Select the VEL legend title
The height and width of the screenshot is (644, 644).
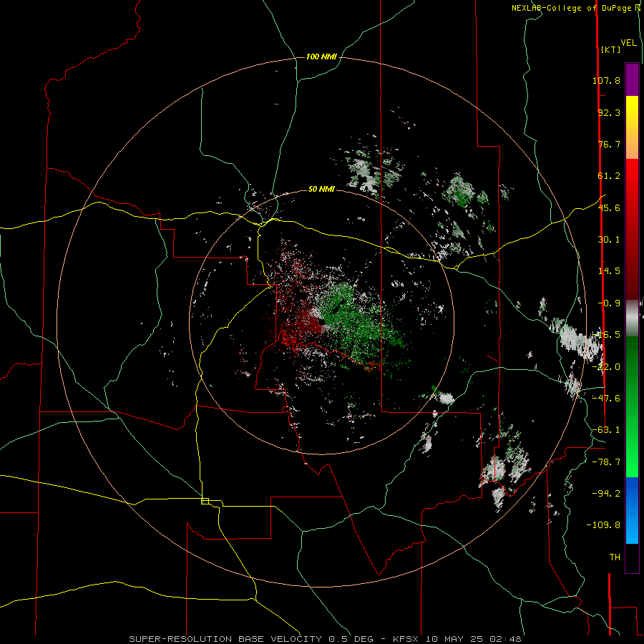[x=628, y=42]
